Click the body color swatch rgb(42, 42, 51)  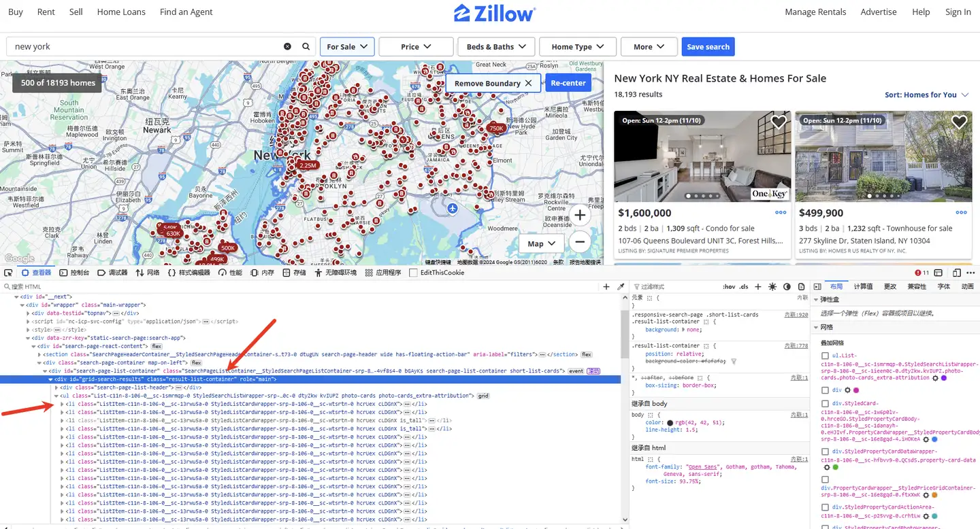[670, 422]
